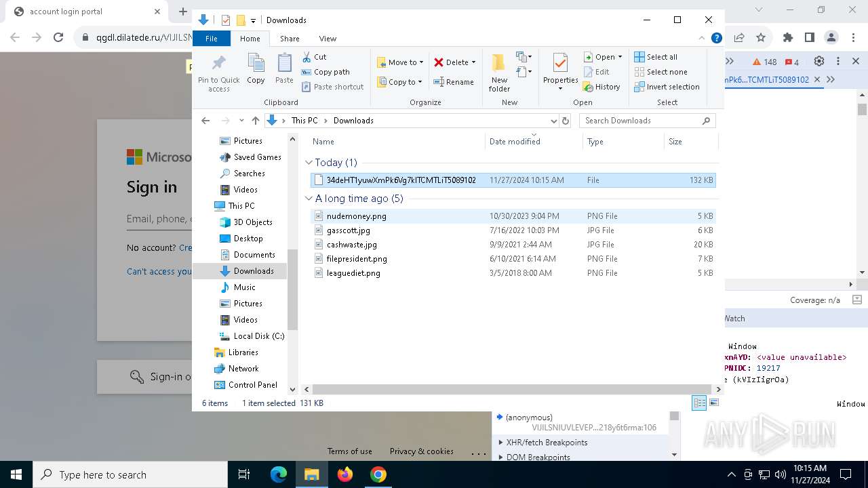The width and height of the screenshot is (868, 488).
Task: Create a New folder
Action: 499,73
